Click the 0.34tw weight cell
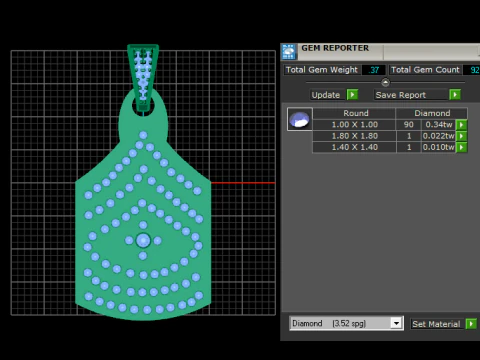This screenshot has height=360, width=480. [x=439, y=125]
